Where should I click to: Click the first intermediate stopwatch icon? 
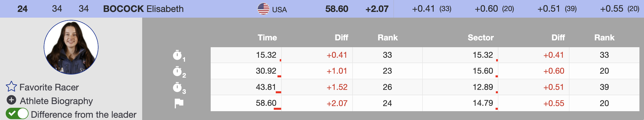click(x=178, y=55)
